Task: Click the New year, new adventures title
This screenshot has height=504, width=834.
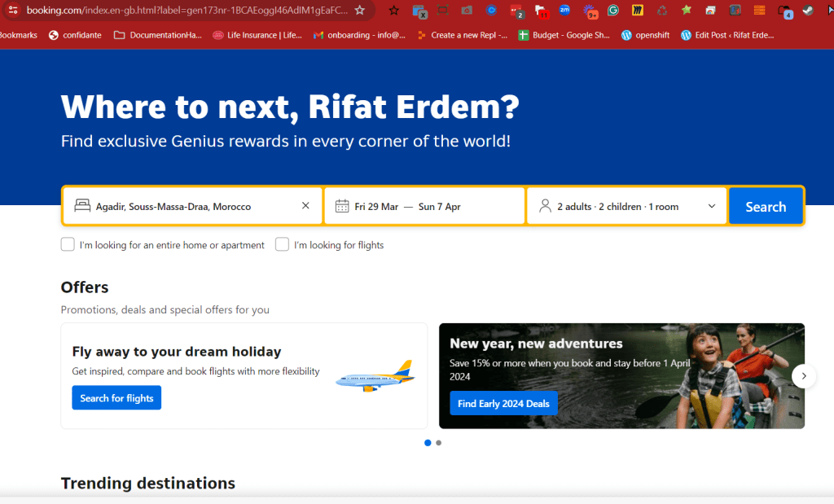Action: [536, 344]
